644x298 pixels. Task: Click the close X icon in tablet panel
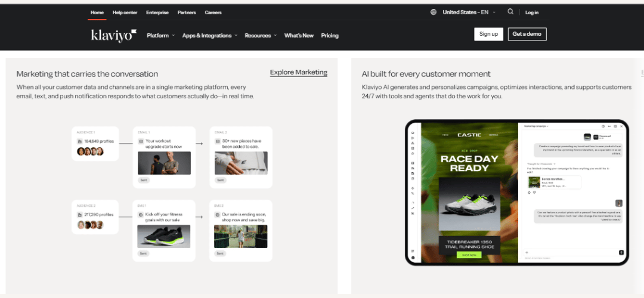pos(621,126)
